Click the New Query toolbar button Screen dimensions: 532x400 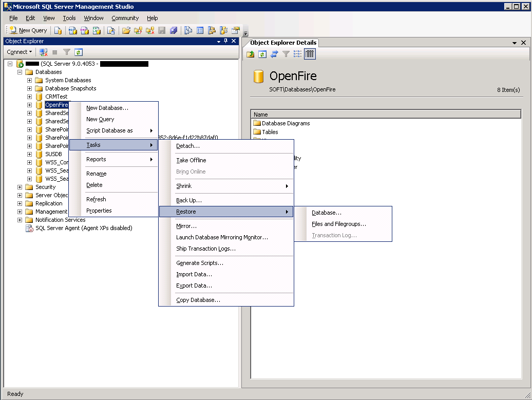click(x=29, y=30)
